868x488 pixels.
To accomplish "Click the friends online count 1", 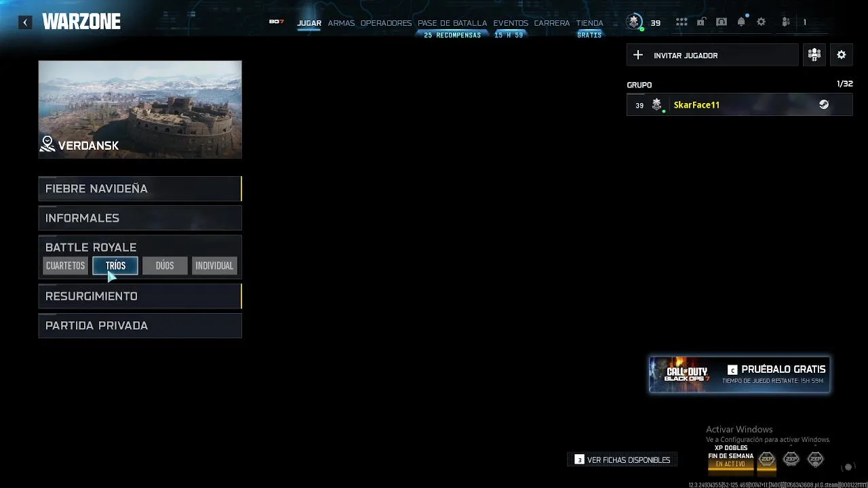I will [805, 22].
